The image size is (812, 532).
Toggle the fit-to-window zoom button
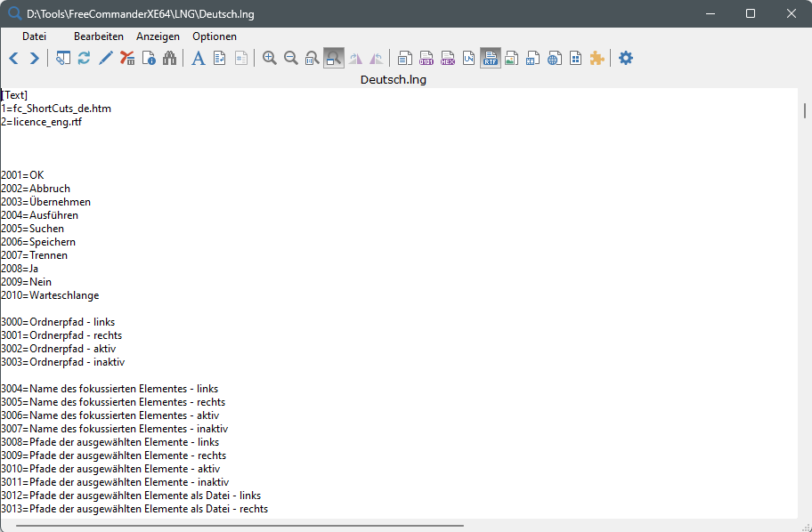point(334,59)
